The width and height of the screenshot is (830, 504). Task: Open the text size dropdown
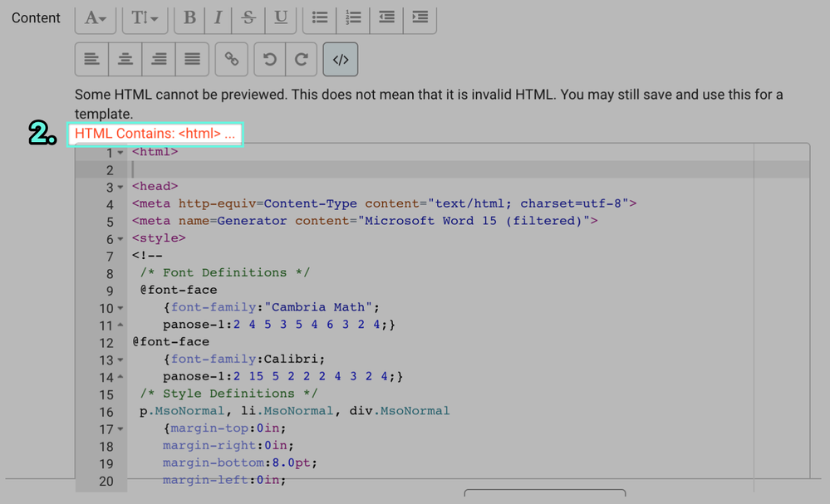pyautogui.click(x=145, y=18)
